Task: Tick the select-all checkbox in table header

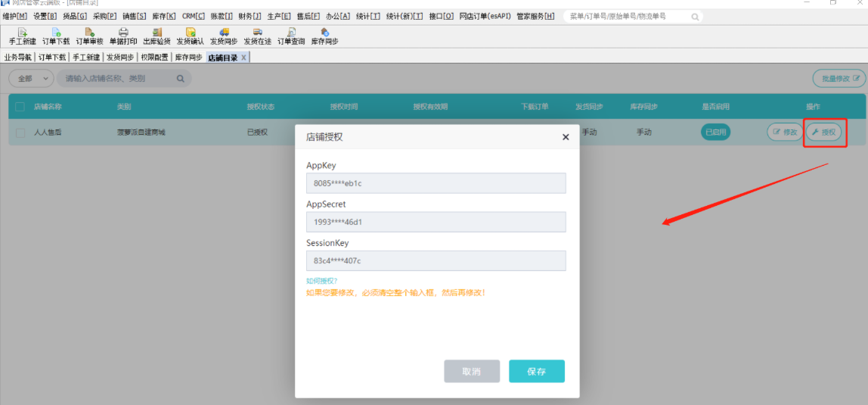Action: pos(20,107)
